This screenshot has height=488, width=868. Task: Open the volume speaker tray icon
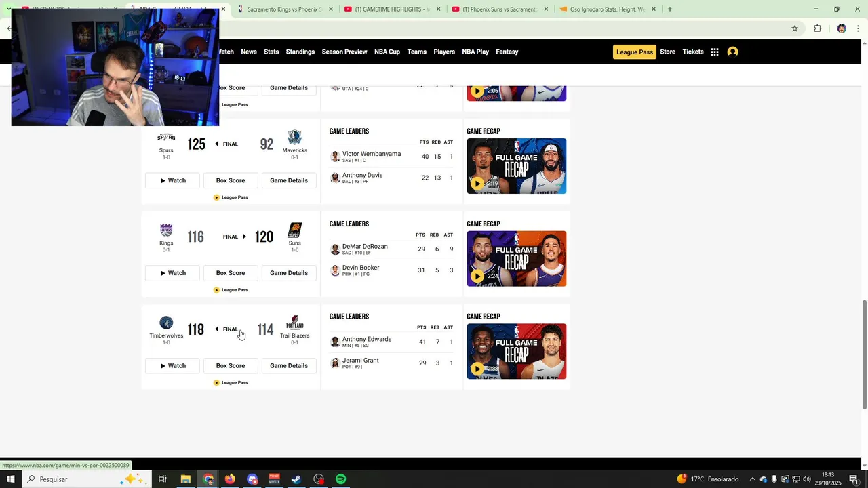pyautogui.click(x=807, y=479)
